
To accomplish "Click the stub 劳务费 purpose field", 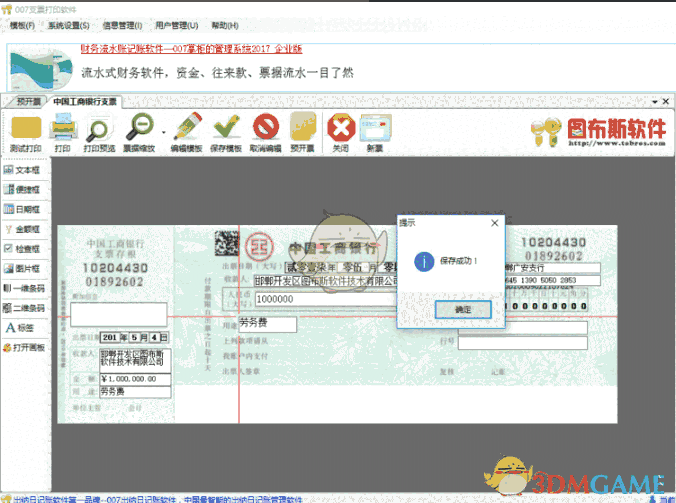I will coord(135,391).
